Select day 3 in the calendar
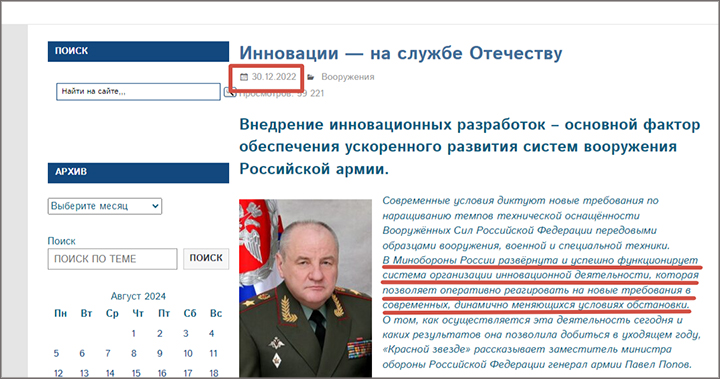Image resolution: width=720 pixels, height=379 pixels. click(x=186, y=334)
